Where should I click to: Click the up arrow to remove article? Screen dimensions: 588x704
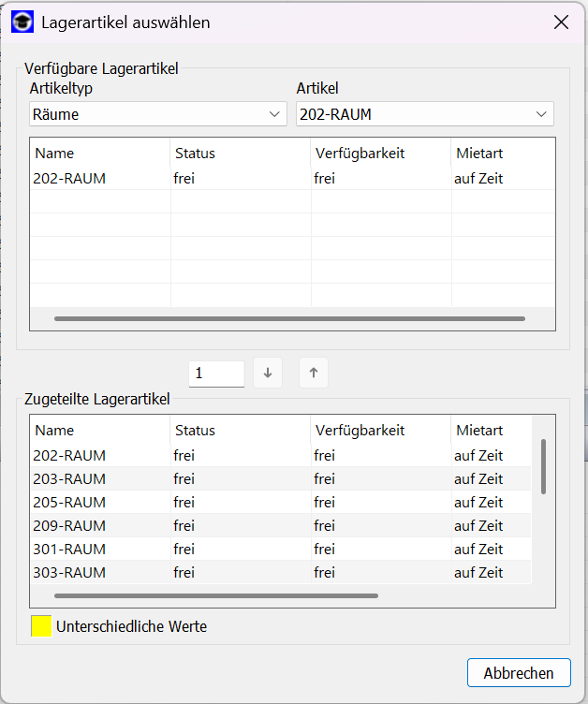point(314,373)
